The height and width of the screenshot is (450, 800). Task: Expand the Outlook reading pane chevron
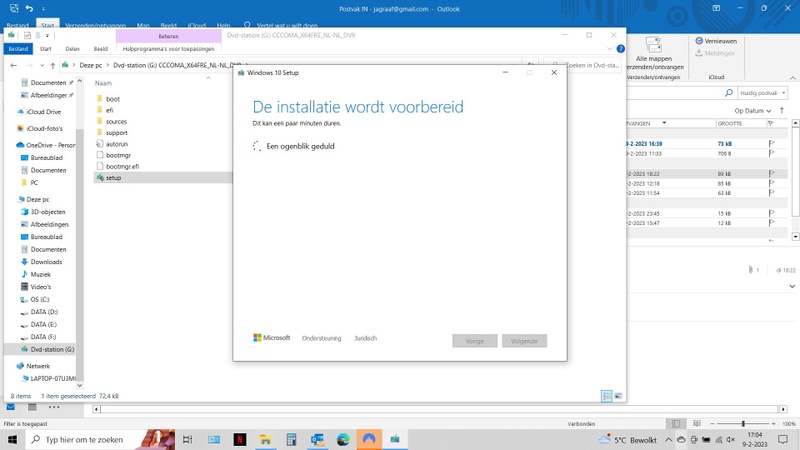792,286
